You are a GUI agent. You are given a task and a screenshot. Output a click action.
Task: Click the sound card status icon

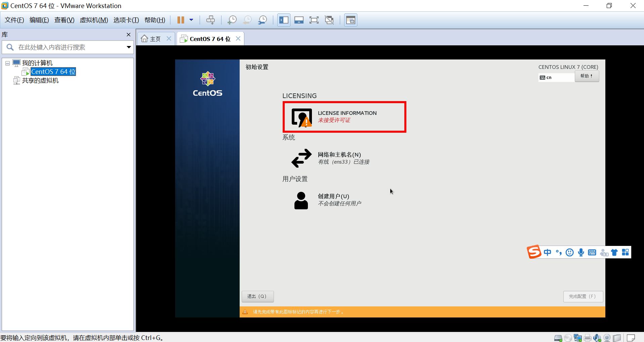597,338
